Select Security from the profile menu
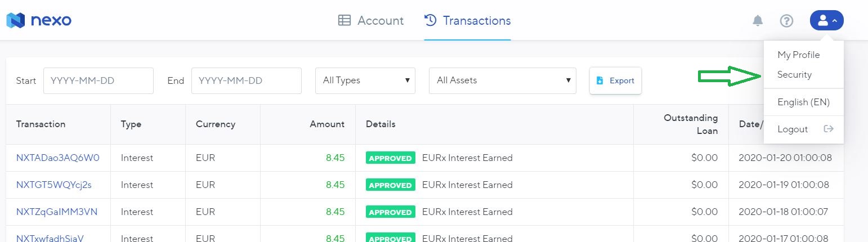 (x=794, y=74)
